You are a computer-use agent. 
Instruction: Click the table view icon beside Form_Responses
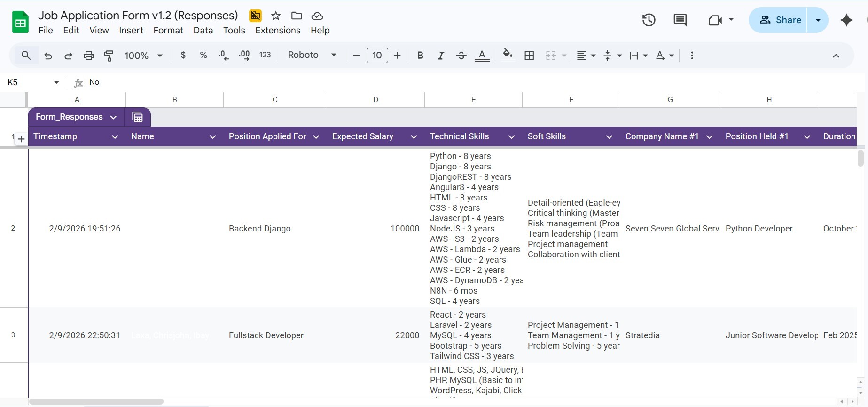tap(137, 117)
